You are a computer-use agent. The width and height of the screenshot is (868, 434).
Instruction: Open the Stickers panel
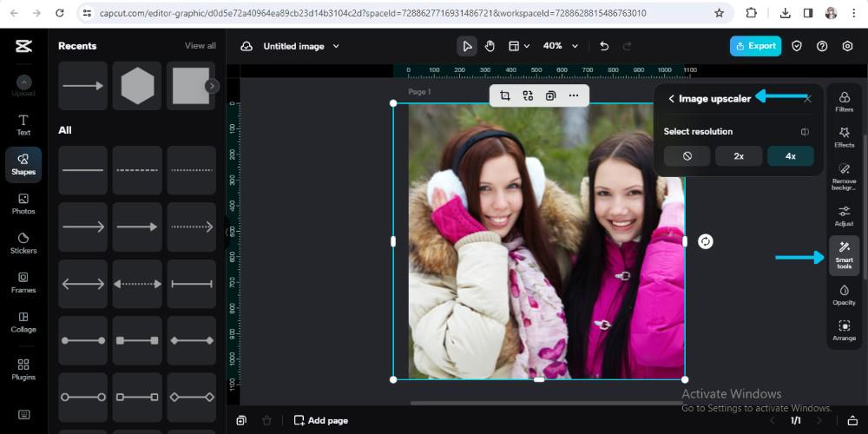click(x=23, y=243)
